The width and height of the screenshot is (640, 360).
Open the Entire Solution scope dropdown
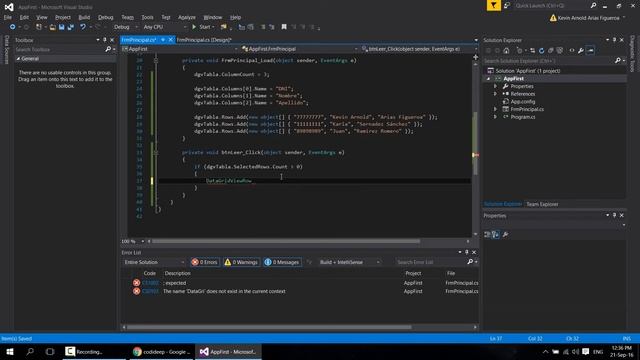click(x=154, y=262)
